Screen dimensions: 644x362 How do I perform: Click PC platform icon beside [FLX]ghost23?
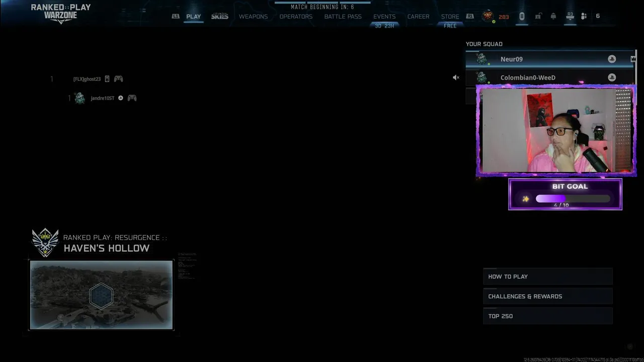tap(107, 79)
